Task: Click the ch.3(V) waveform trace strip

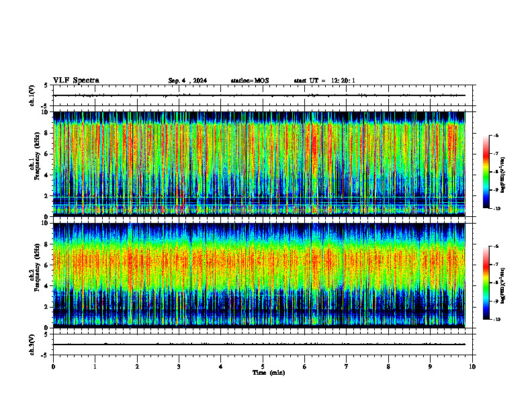Action: tap(259, 345)
